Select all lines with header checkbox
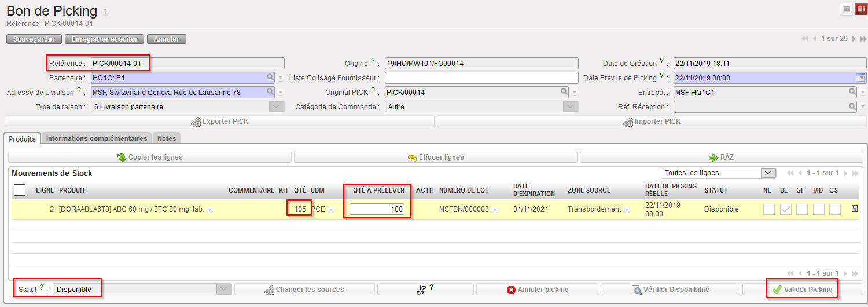 20,190
